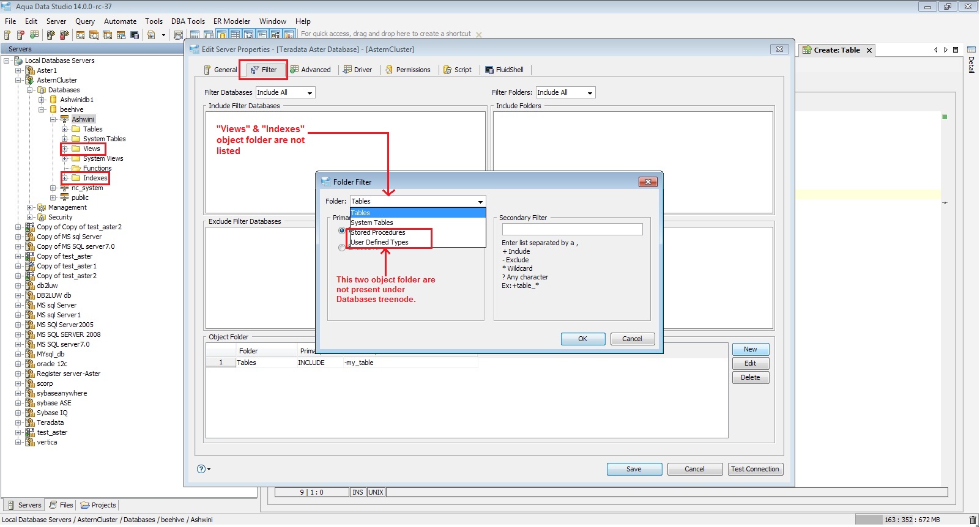Select System Tables in folder dropdown list
This screenshot has height=527, width=980.
(x=418, y=223)
